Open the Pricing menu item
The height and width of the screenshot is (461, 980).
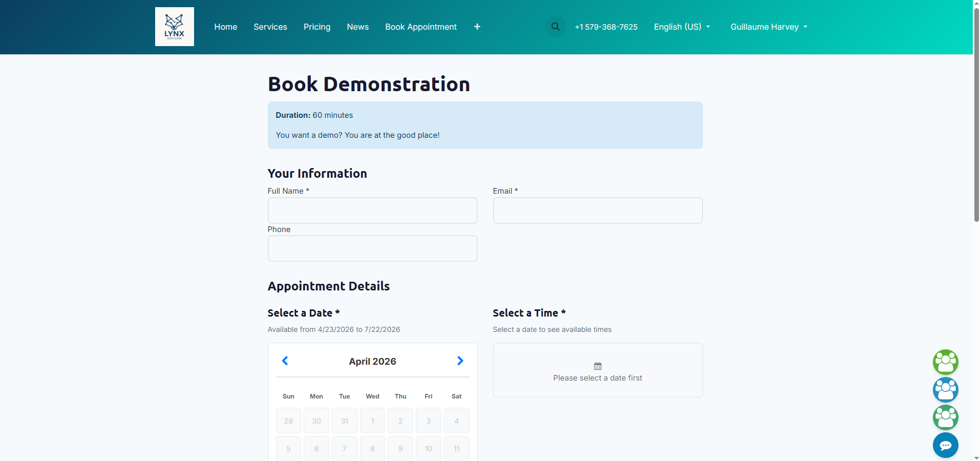(x=317, y=27)
